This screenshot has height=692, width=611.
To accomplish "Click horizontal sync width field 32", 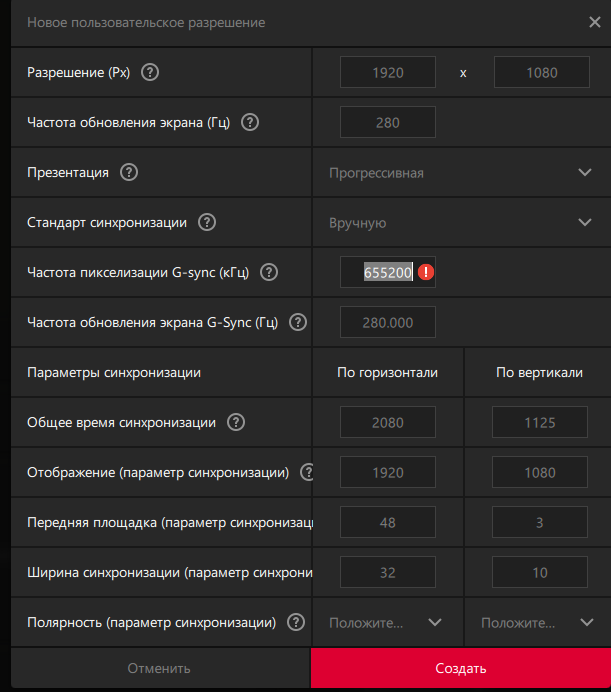I will (x=388, y=572).
